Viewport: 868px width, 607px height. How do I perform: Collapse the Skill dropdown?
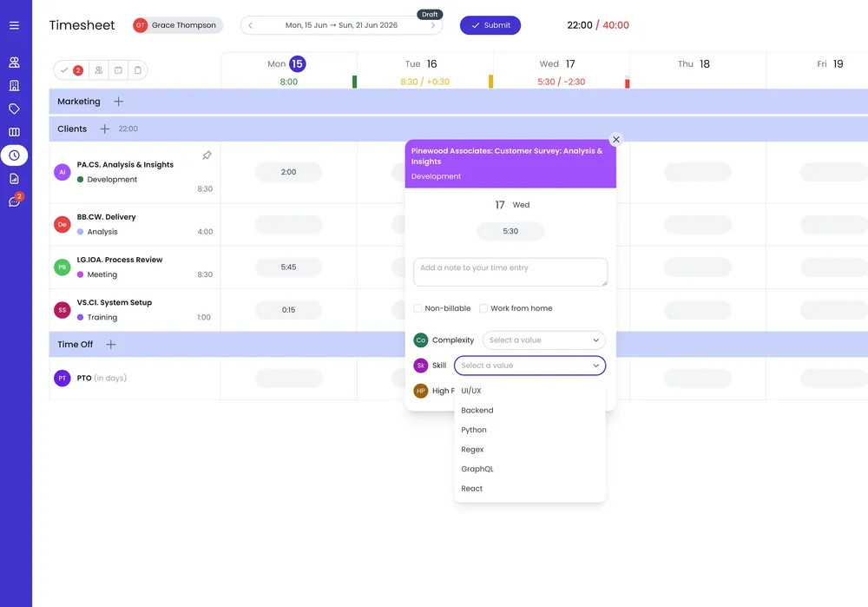click(529, 366)
